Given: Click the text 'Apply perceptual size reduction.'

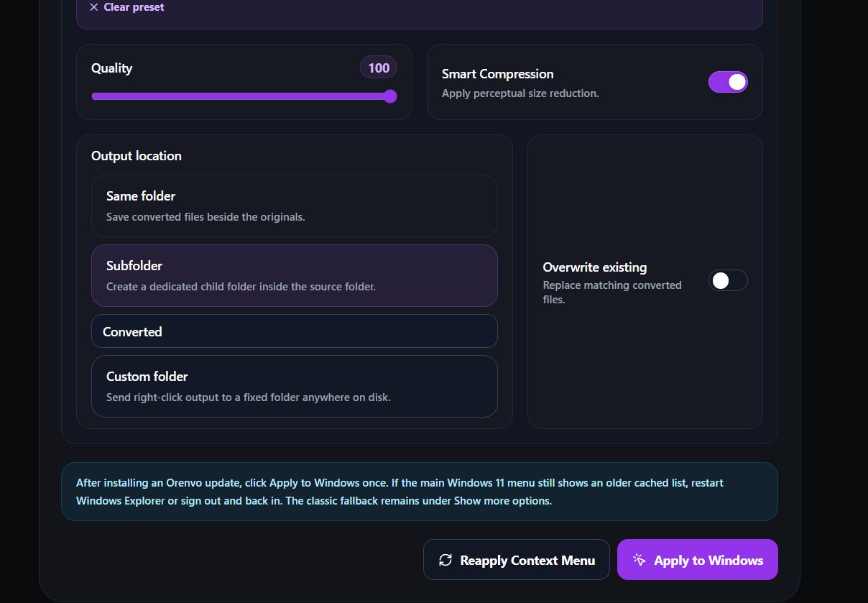Looking at the screenshot, I should (520, 93).
